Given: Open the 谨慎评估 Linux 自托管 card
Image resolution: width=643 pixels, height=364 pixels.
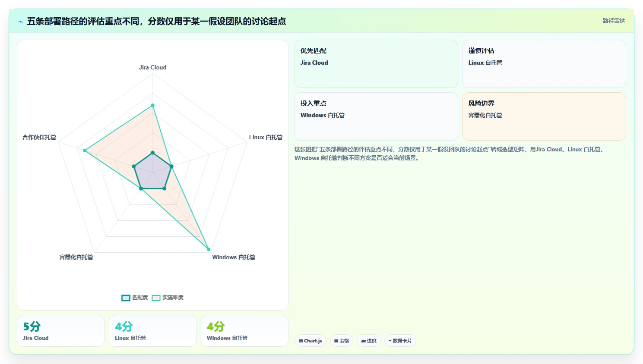Looking at the screenshot, I should (544, 64).
